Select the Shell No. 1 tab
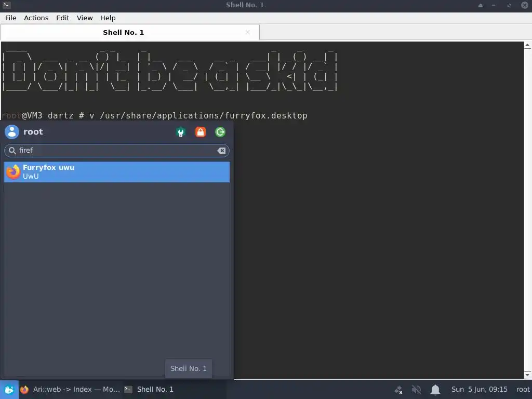This screenshot has height=399, width=532. click(x=130, y=32)
